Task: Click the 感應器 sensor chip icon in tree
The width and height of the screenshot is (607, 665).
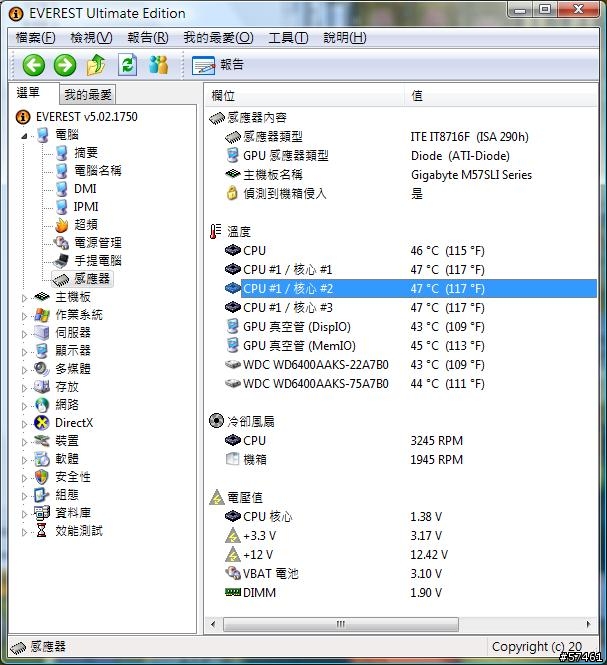Action: pyautogui.click(x=61, y=279)
